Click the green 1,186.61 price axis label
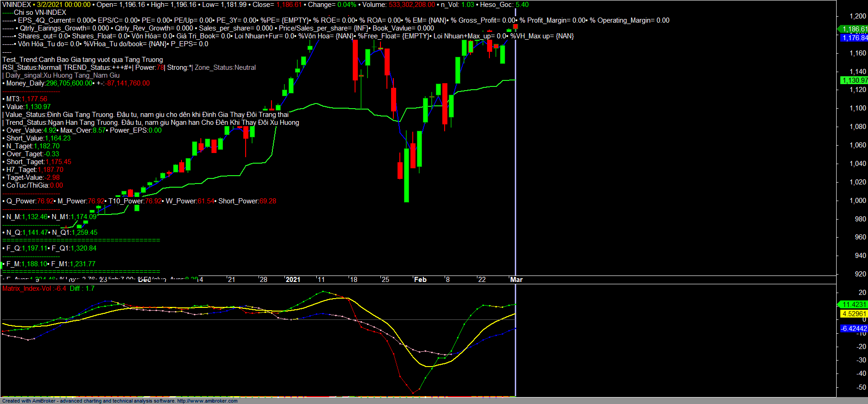 pos(854,29)
